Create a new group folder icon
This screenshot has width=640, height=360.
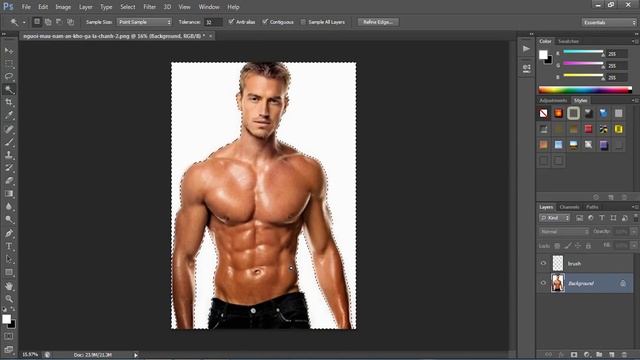coord(599,355)
